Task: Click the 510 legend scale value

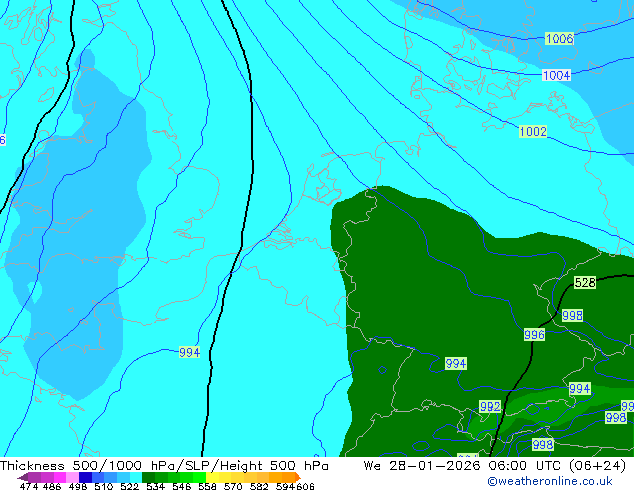Action: [x=104, y=486]
